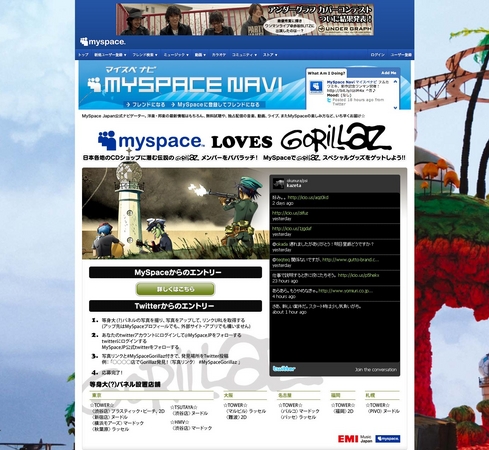Open the ストア dropdown in navigation

click(270, 55)
